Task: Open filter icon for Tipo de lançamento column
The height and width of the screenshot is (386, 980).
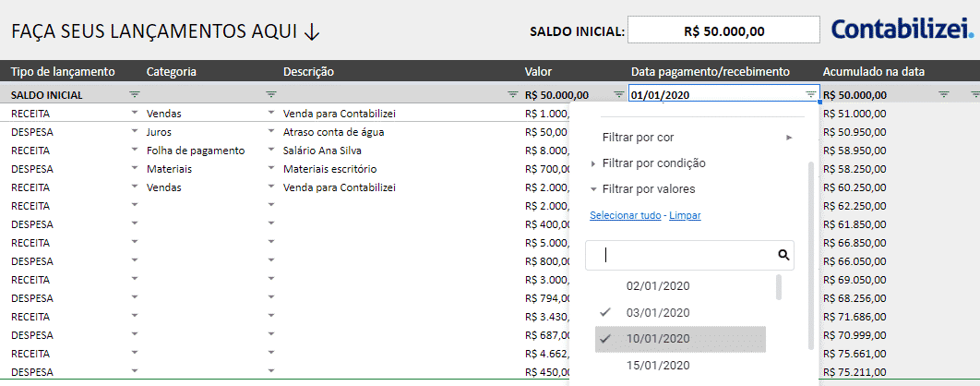Action: (135, 94)
